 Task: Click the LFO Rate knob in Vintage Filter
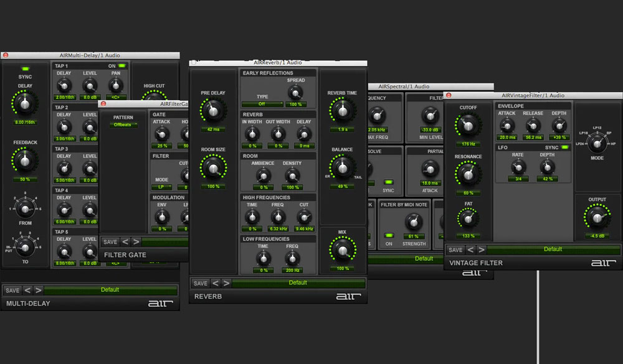pyautogui.click(x=518, y=167)
